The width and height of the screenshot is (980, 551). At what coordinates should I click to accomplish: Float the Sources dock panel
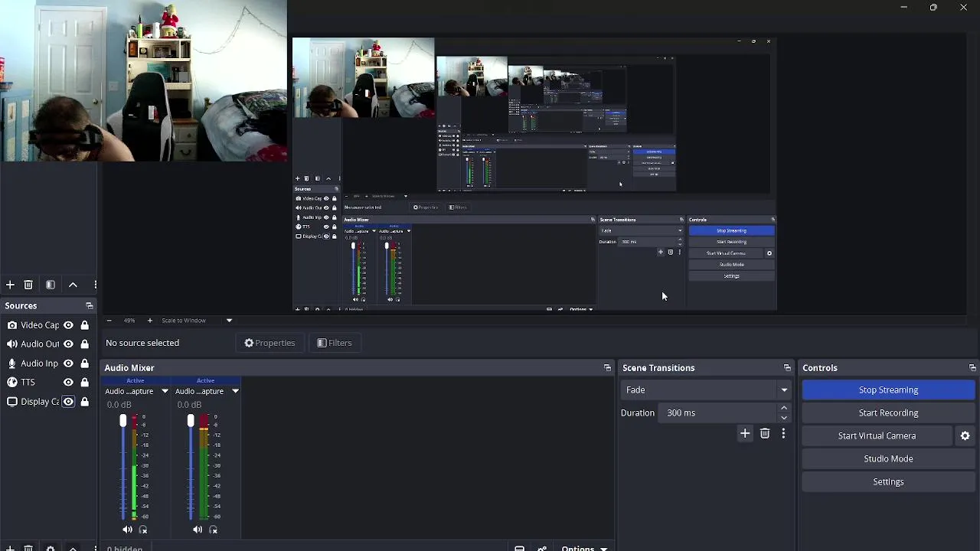pyautogui.click(x=89, y=306)
